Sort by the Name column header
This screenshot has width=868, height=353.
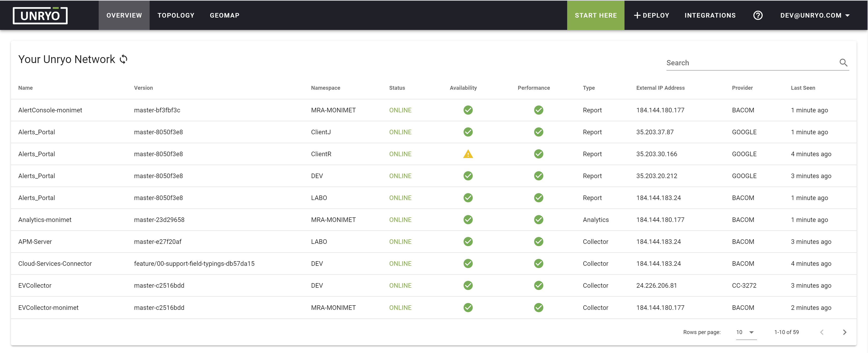25,88
